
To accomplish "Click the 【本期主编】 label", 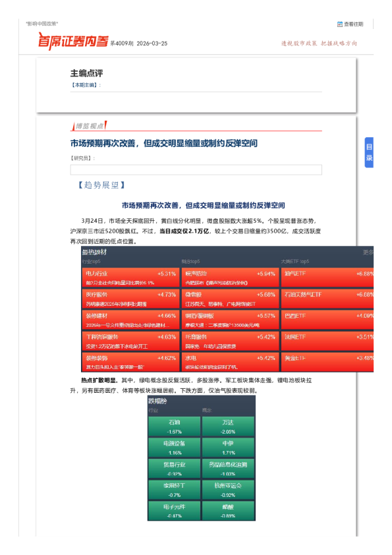I will (85, 85).
